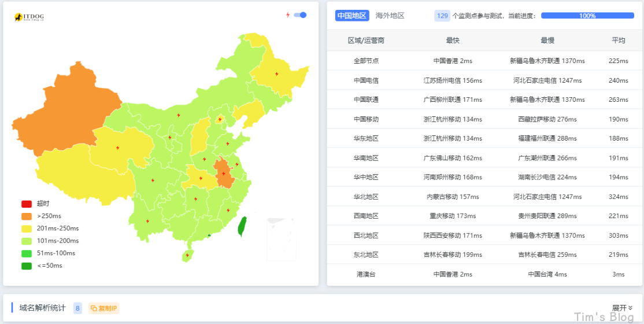Select the 华东地区 row label
The width and height of the screenshot is (644, 324).
tap(367, 138)
